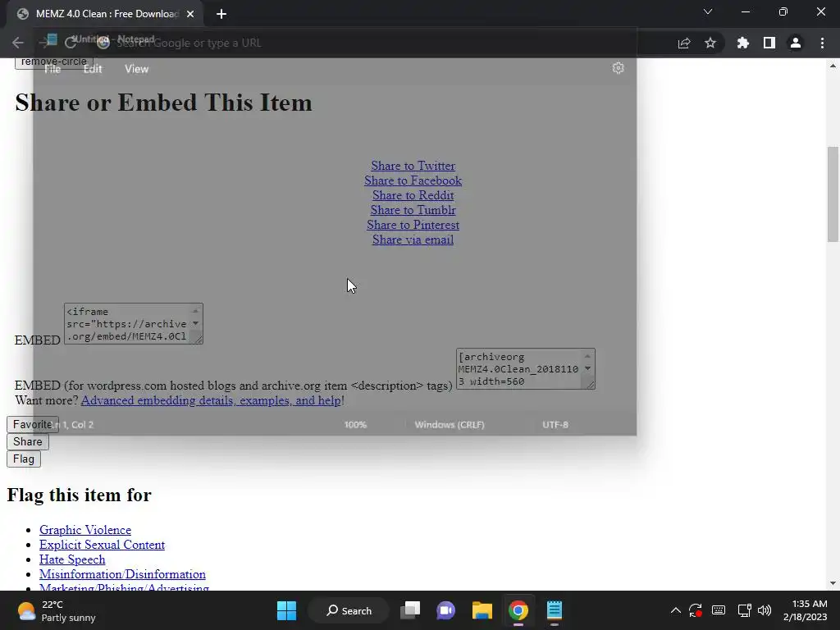The width and height of the screenshot is (840, 630).
Task: Click Share via email link
Action: coord(413,240)
